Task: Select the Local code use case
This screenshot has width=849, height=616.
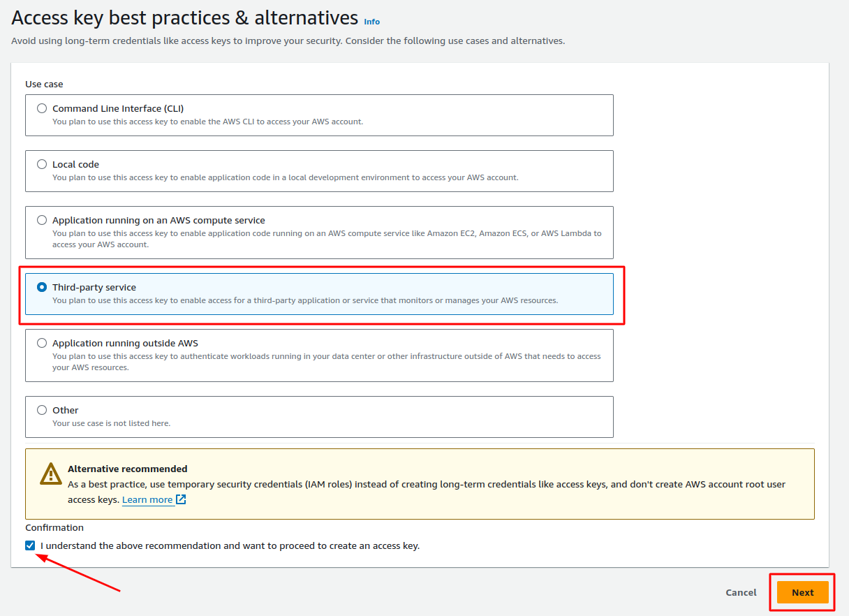Action: click(x=42, y=164)
